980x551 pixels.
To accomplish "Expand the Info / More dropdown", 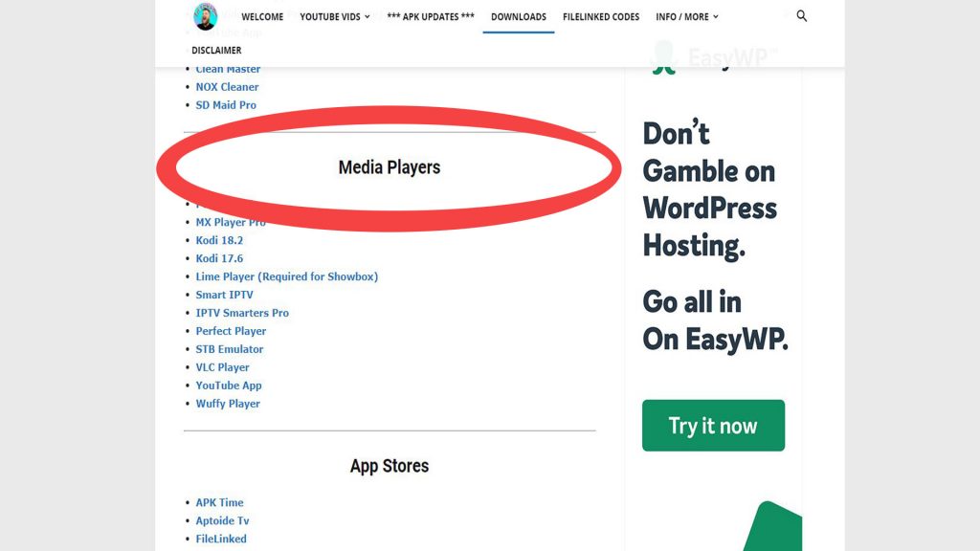I will (x=686, y=17).
